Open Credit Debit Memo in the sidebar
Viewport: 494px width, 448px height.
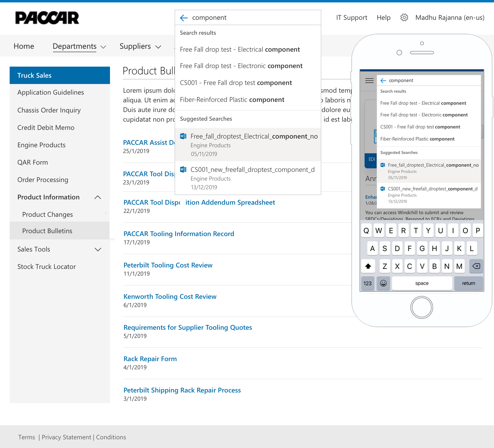click(46, 127)
